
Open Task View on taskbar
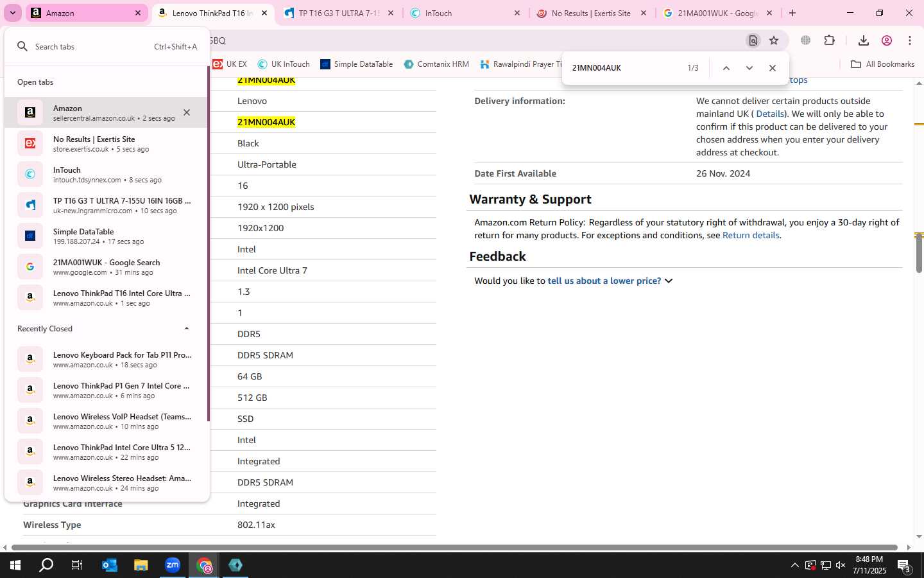click(x=77, y=565)
